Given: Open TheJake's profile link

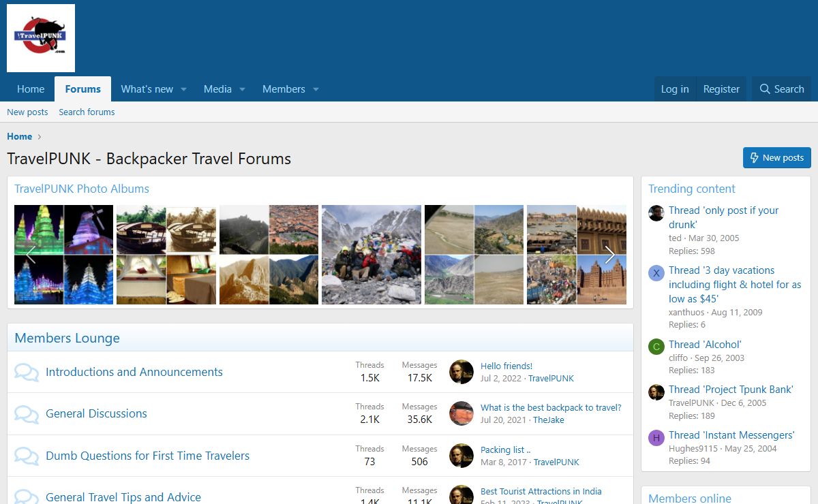Looking at the screenshot, I should click(x=549, y=420).
